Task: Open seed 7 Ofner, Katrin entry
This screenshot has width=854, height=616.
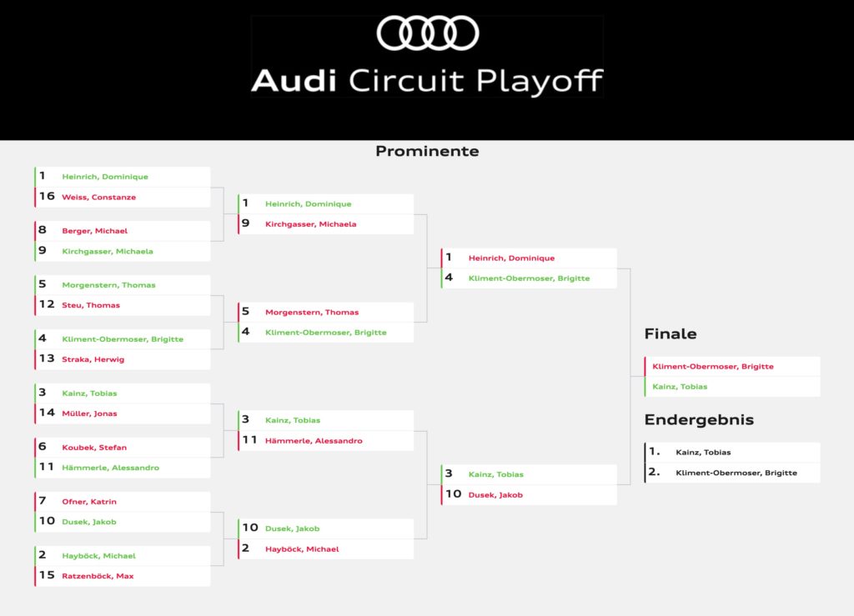Action: 88,502
